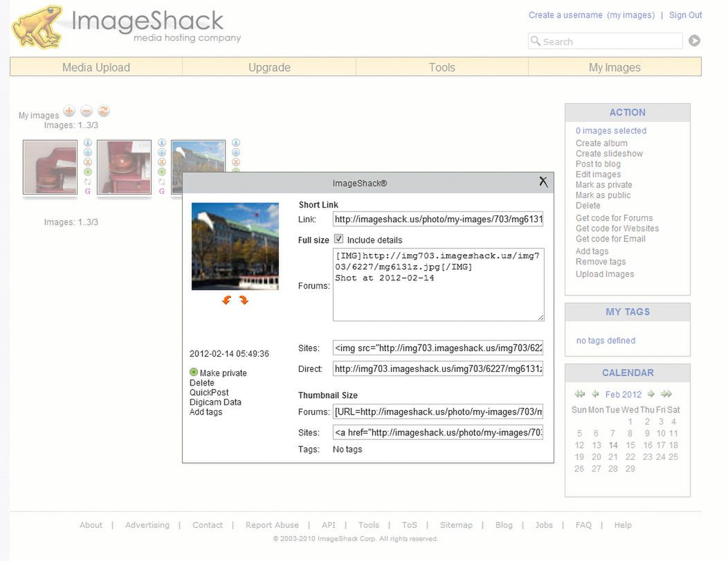Click the ImageShack frog logo
The image size is (728, 561).
point(37,27)
